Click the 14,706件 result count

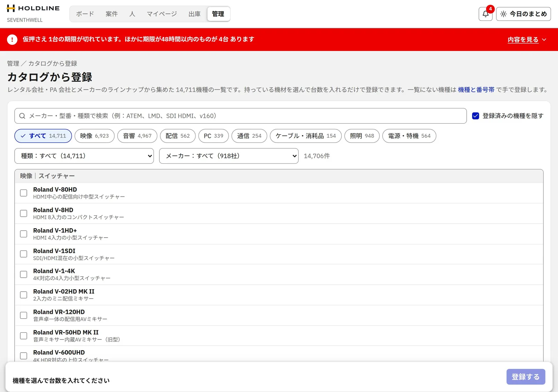pos(317,156)
